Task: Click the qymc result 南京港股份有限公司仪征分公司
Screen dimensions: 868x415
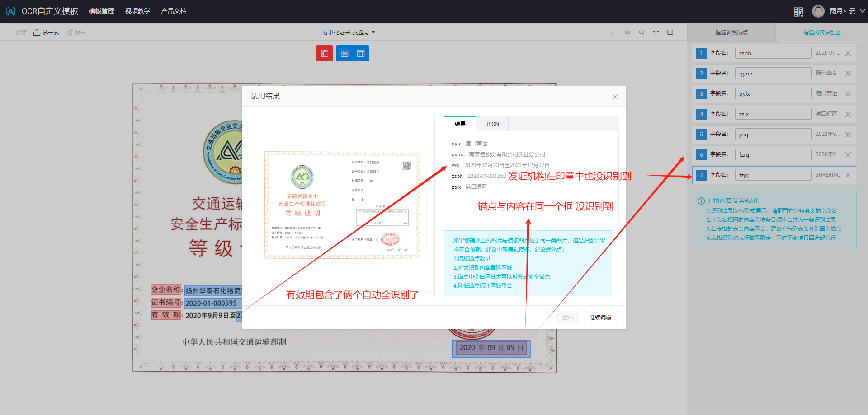Action: coord(507,154)
